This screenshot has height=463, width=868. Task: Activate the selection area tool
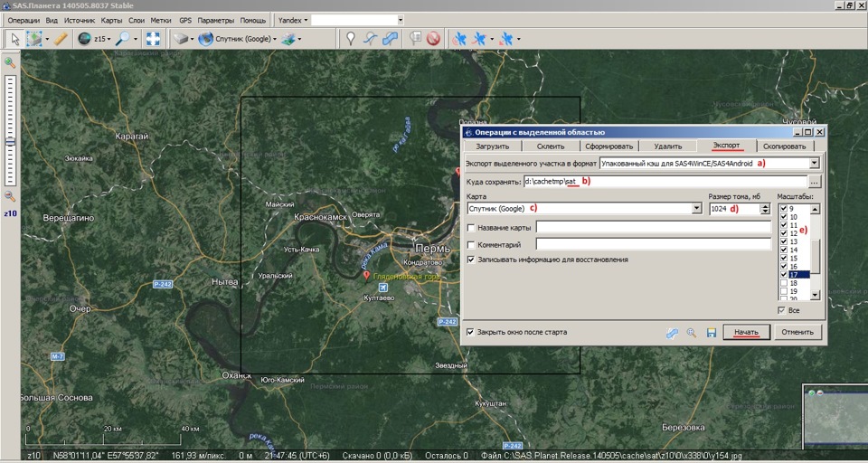[34, 39]
